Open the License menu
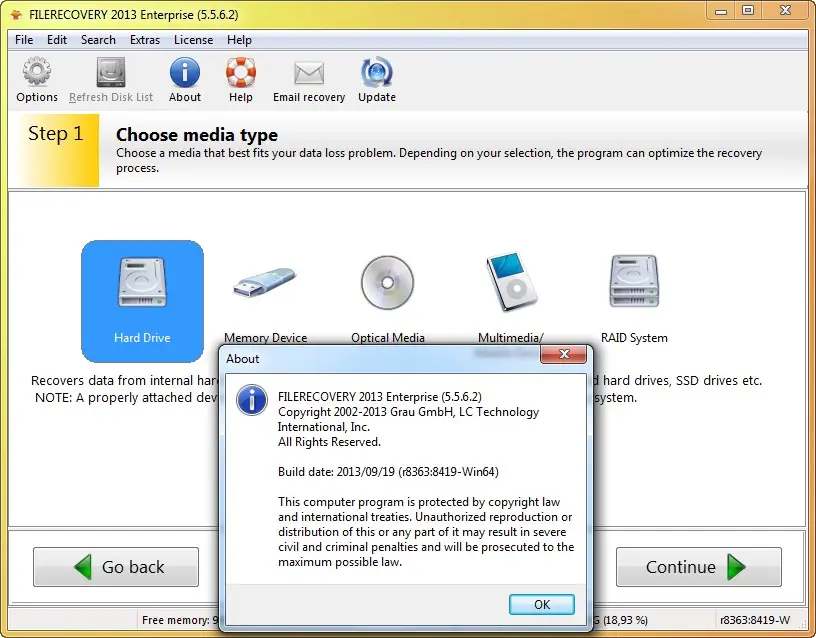Screen dimensions: 816x638 [x=193, y=40]
